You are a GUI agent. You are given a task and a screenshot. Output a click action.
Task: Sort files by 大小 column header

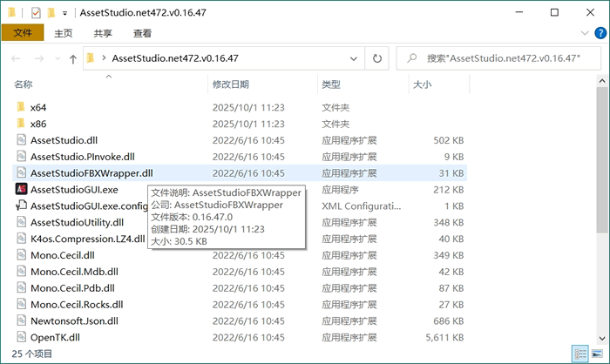(x=422, y=84)
